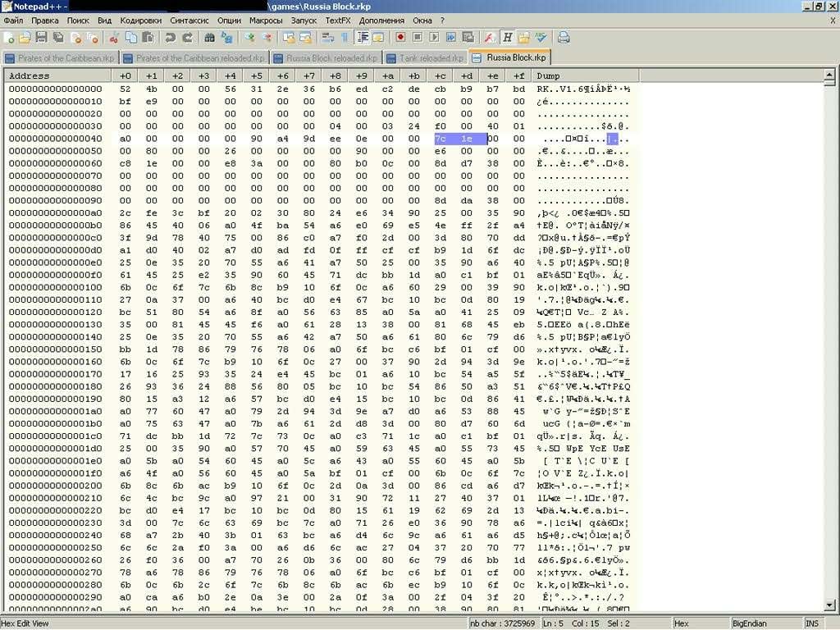
Task: Toggle the Hex editor H icon
Action: pyautogui.click(x=507, y=38)
